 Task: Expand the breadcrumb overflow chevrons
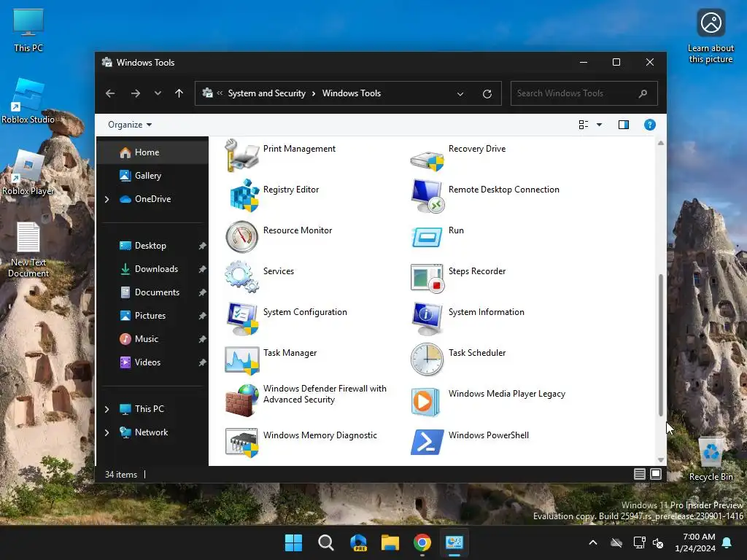click(220, 93)
